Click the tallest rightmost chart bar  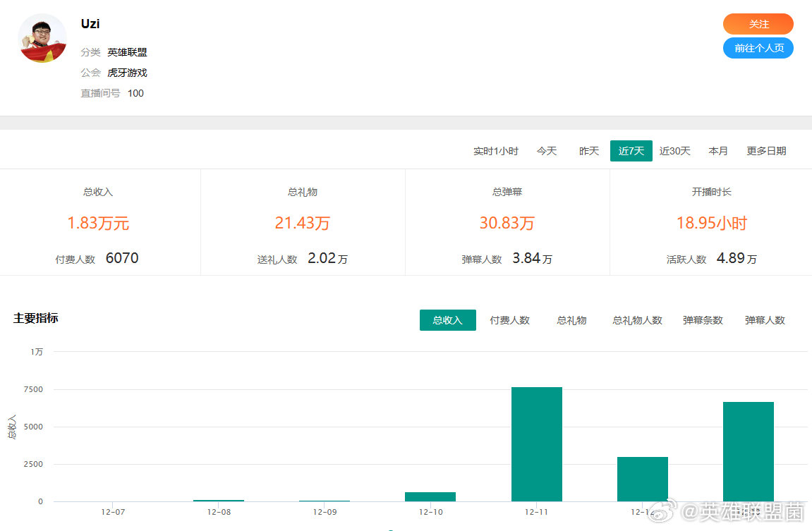point(749,452)
